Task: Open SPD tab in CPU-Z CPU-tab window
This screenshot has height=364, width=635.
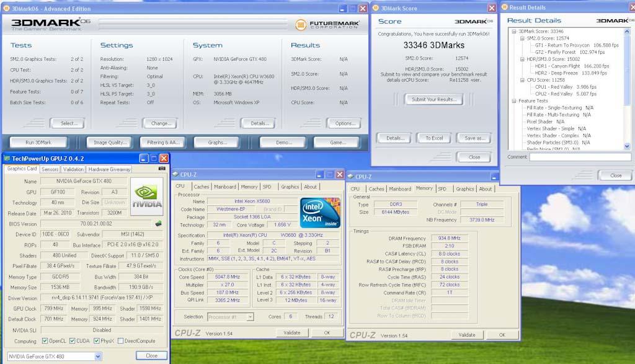Action: pos(267,187)
